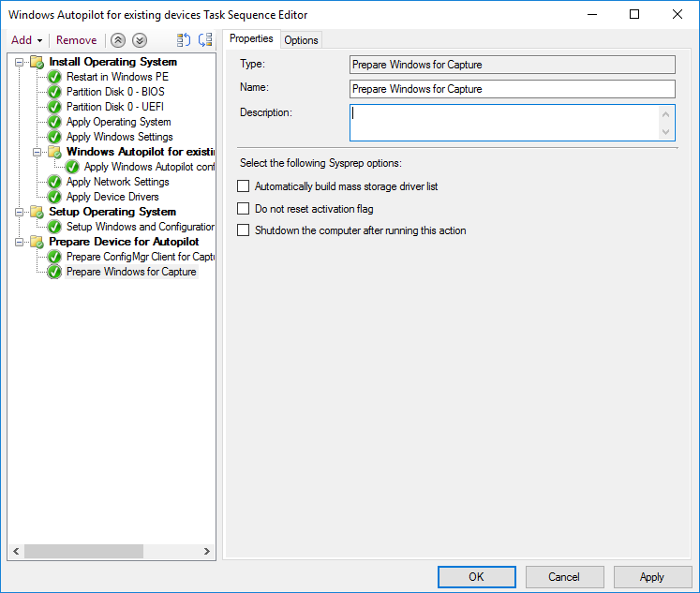Click green check icon beside Apply Operating System
Screen dimensions: 700x593
pyautogui.click(x=54, y=123)
